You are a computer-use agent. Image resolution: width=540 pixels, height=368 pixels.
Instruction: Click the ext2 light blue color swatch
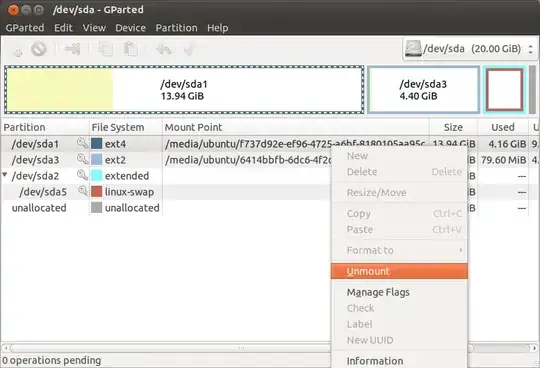point(96,159)
